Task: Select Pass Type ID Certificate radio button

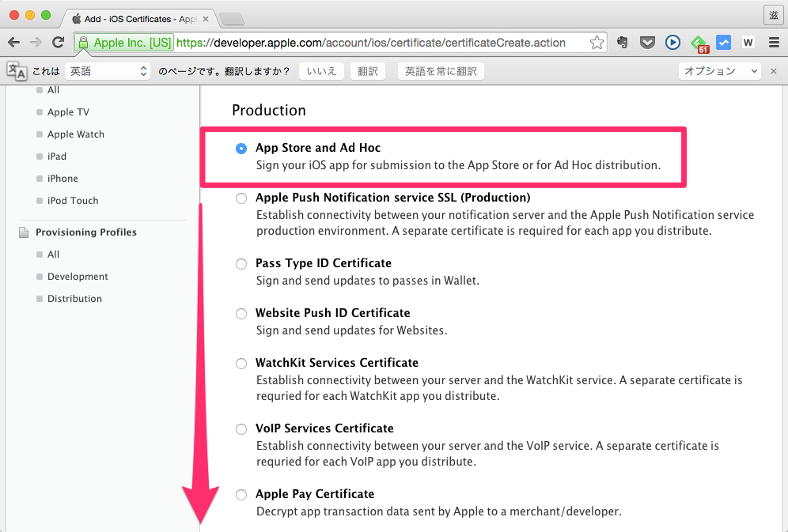Action: click(x=241, y=264)
